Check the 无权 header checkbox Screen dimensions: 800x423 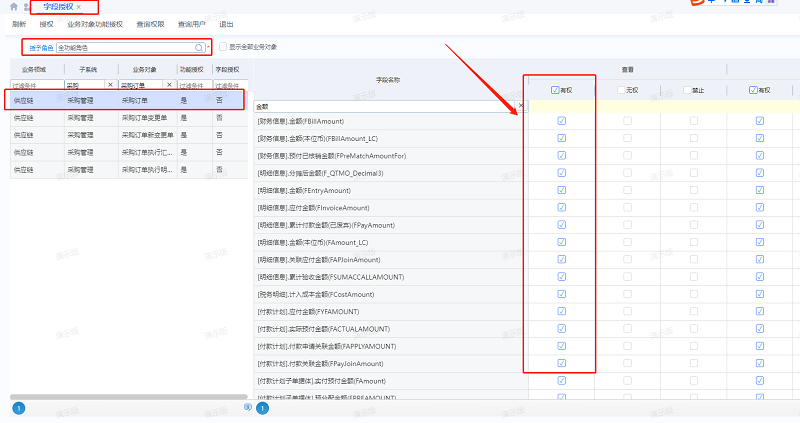621,90
